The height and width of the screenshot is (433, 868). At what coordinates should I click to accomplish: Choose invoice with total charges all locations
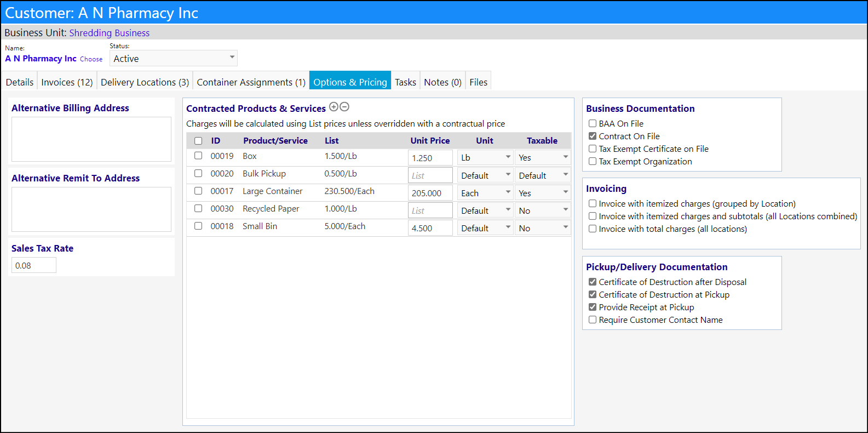(x=593, y=229)
